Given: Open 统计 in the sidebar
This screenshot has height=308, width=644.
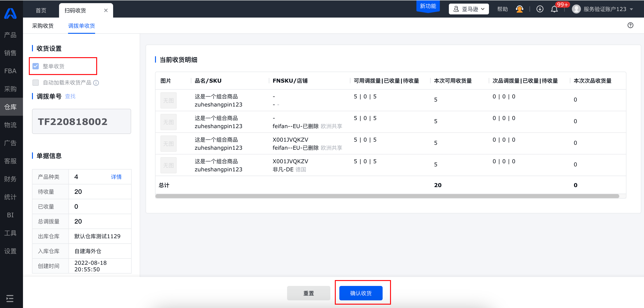Looking at the screenshot, I should tap(10, 197).
